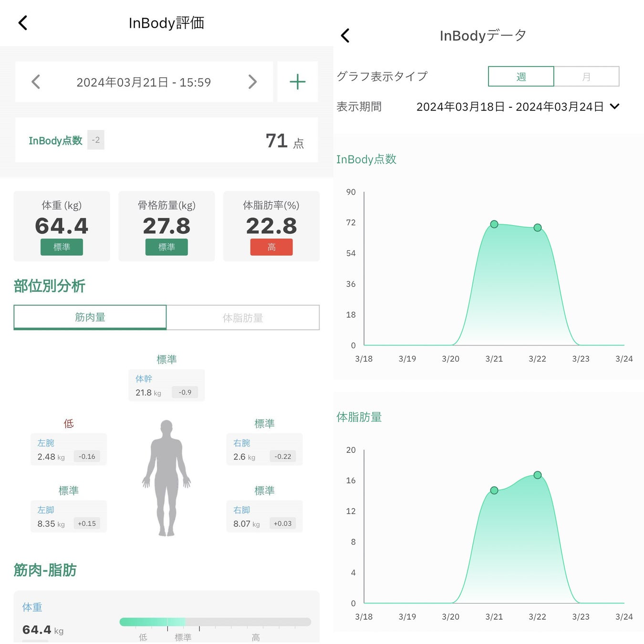Go back from the InBody評価 screen

tap(22, 22)
